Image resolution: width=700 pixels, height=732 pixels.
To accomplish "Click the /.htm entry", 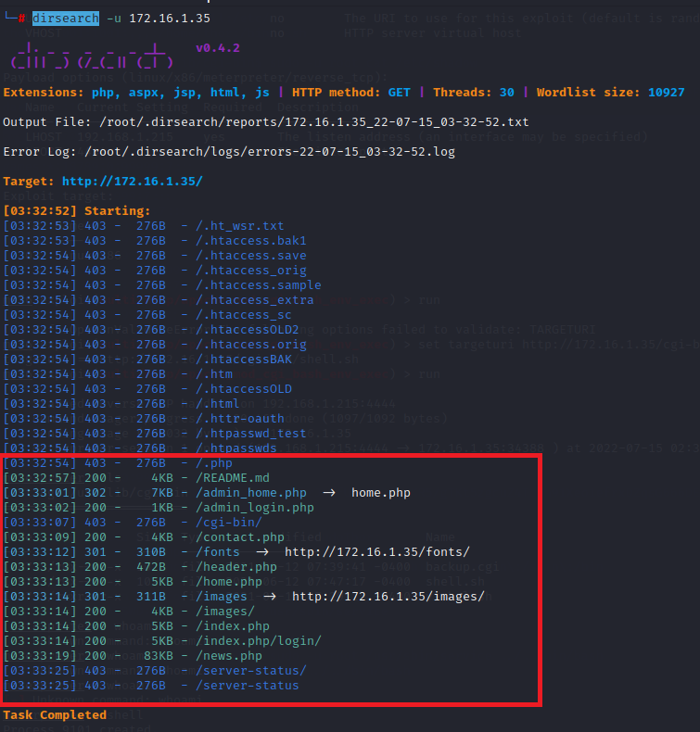I will [x=214, y=374].
